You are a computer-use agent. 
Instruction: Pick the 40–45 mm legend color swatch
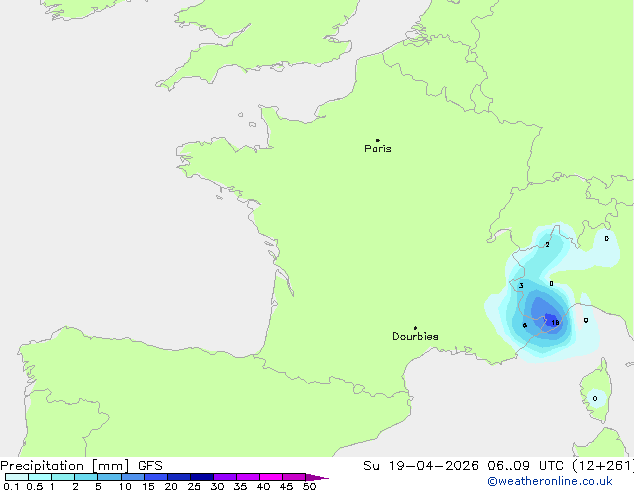point(271,477)
